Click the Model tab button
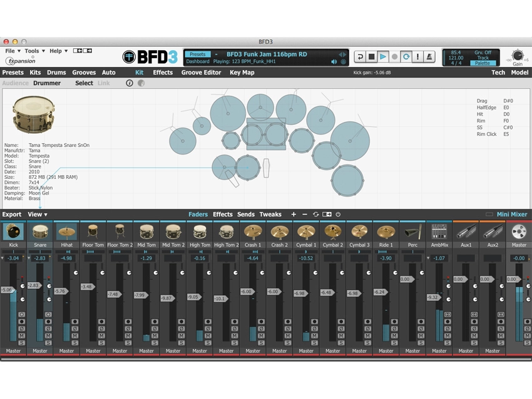Image resolution: width=532 pixels, height=399 pixels. (519, 72)
